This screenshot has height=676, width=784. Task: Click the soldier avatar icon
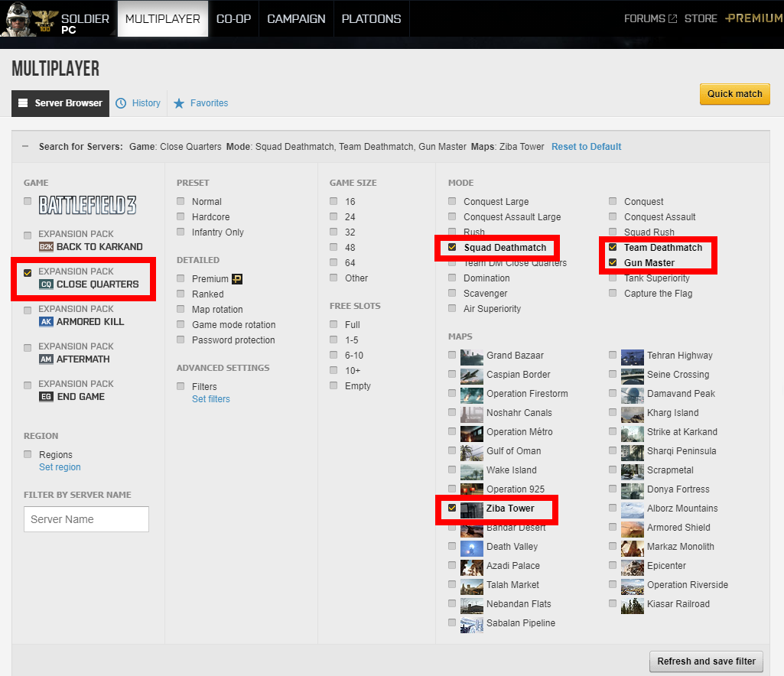point(16,18)
